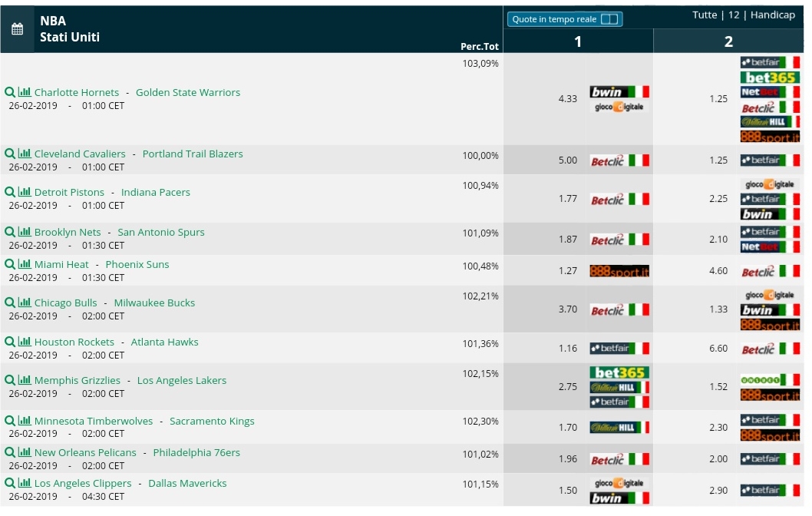Click betfair logo next to 1.16 odds
Viewport: 812px width, 516px height.
tap(619, 348)
